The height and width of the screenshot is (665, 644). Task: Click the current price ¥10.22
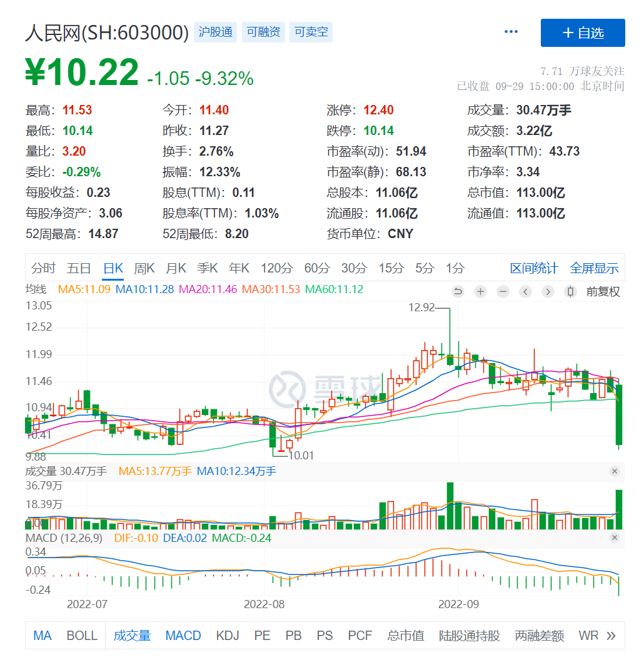[x=82, y=72]
